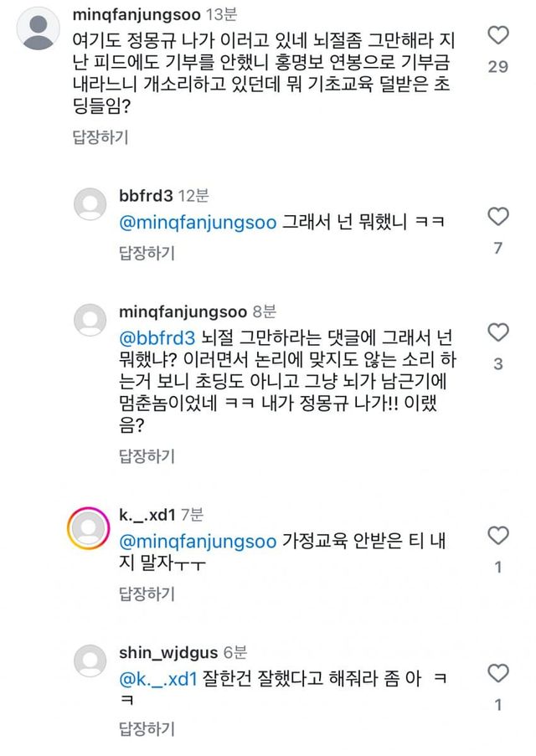Open the @bbfrd3 mention link
This screenshot has width=536, height=756.
[x=157, y=337]
